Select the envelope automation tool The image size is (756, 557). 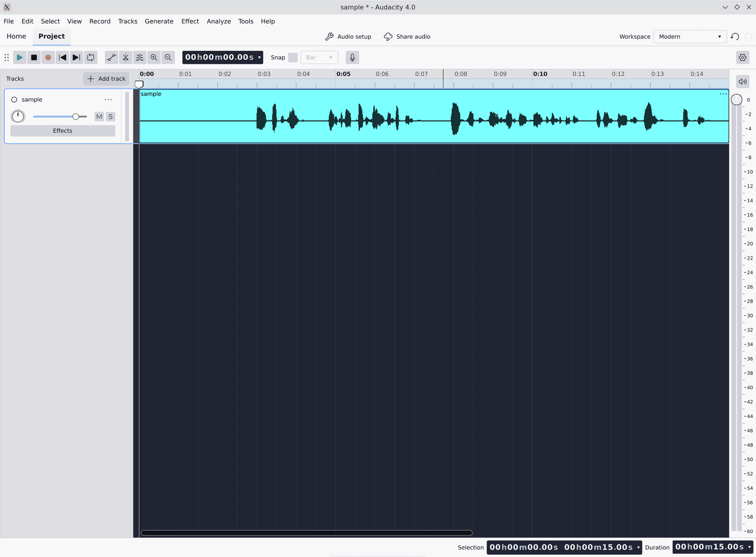point(112,58)
